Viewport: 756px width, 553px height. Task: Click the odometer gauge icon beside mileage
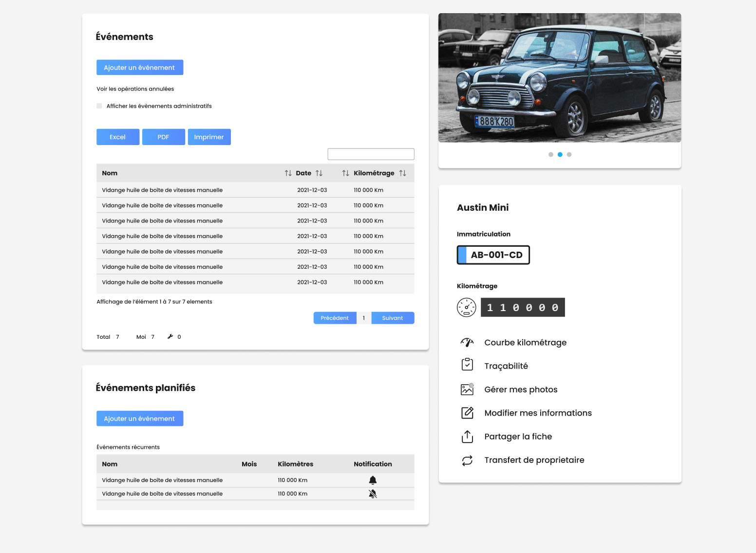click(x=466, y=308)
